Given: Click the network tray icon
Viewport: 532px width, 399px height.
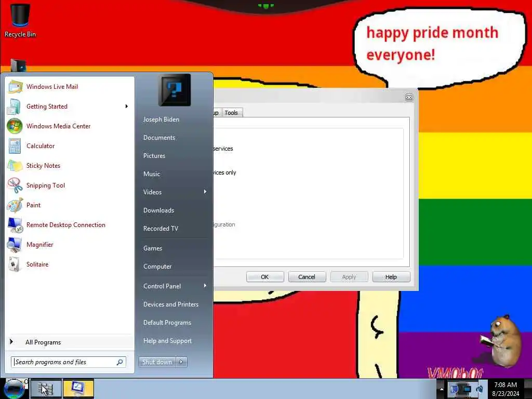Looking at the screenshot, I should click(467, 389).
